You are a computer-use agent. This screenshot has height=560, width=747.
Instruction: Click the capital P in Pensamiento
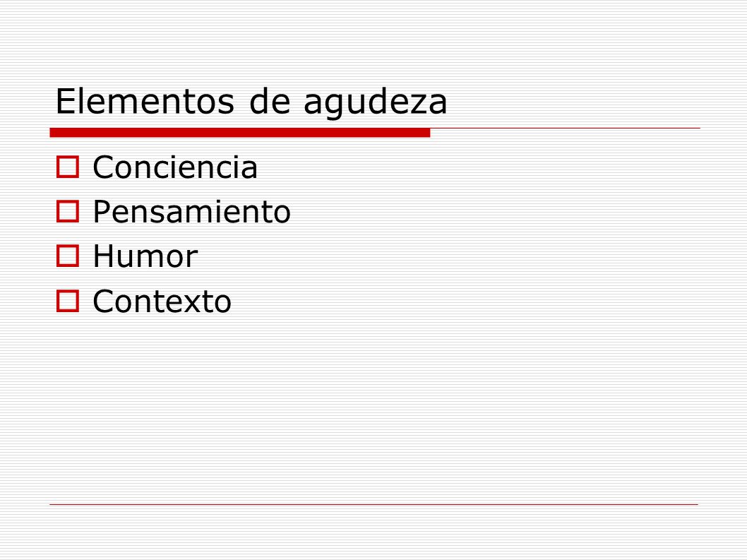pos(102,212)
